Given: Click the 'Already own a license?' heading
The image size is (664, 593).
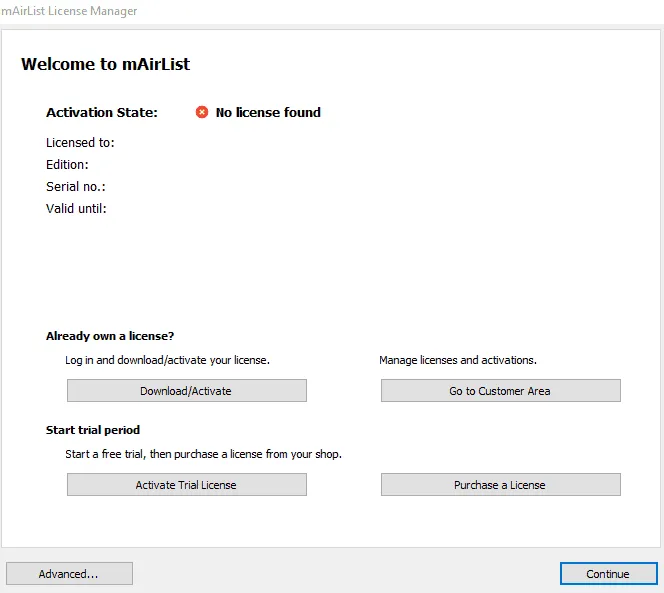Looking at the screenshot, I should pos(110,336).
